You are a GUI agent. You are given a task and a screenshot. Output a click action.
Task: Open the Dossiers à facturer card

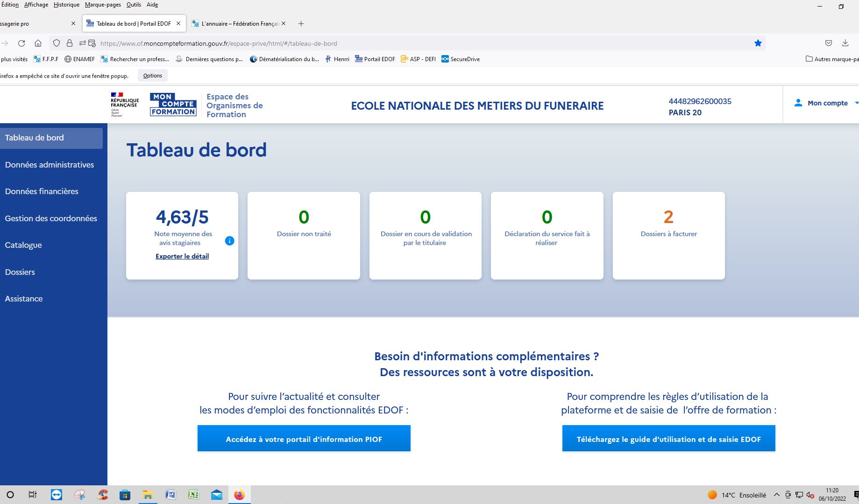(669, 236)
